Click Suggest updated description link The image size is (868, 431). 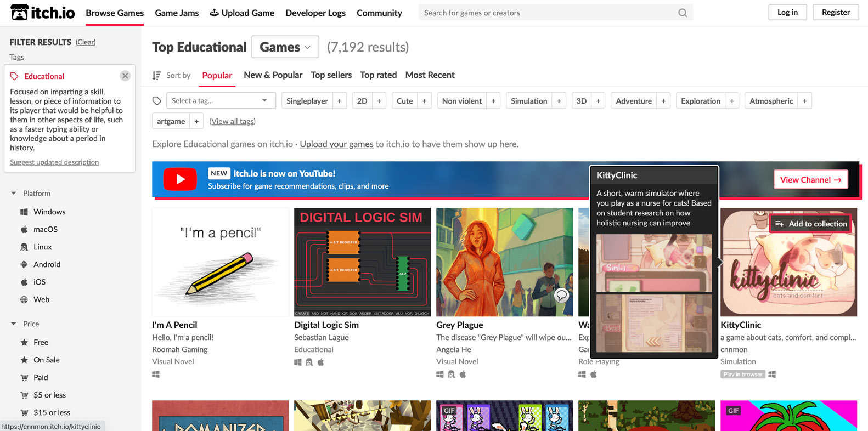pyautogui.click(x=54, y=162)
